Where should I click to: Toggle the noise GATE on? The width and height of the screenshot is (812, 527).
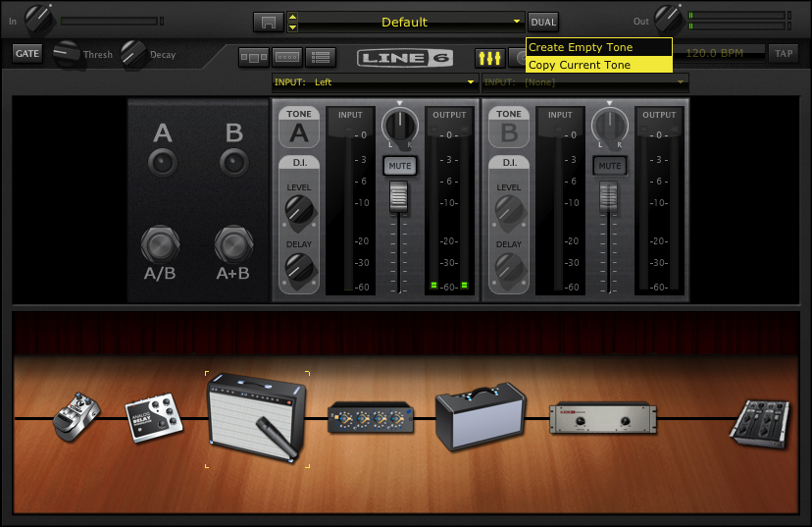coord(27,54)
